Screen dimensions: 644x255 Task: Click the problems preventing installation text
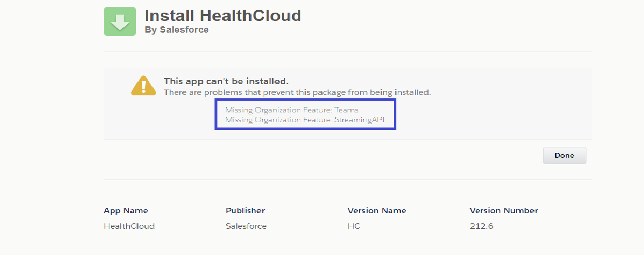pyautogui.click(x=297, y=92)
